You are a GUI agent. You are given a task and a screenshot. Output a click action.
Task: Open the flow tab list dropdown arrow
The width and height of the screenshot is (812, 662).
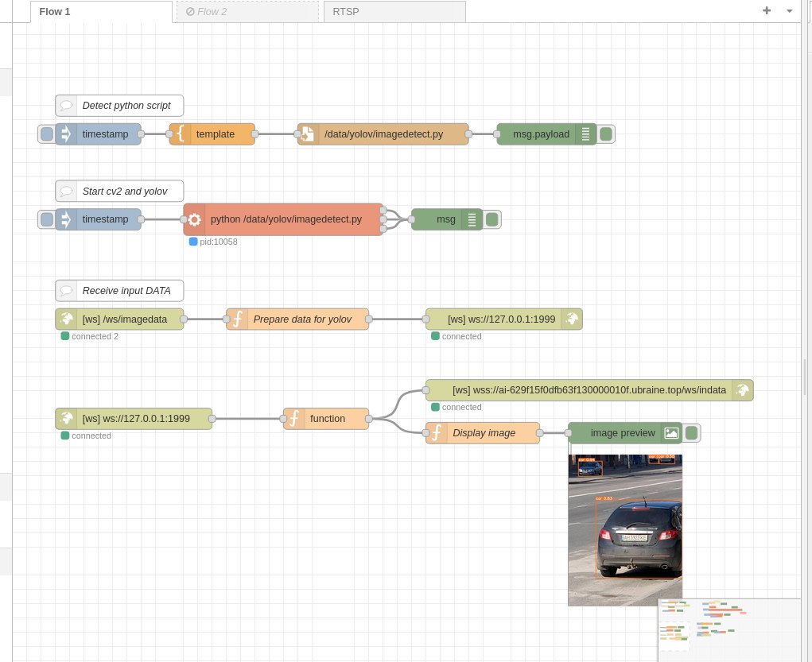coord(789,11)
